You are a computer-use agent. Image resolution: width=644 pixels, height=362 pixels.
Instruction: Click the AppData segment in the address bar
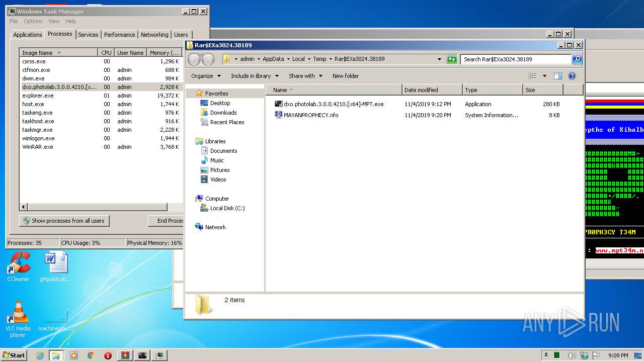[x=273, y=59]
